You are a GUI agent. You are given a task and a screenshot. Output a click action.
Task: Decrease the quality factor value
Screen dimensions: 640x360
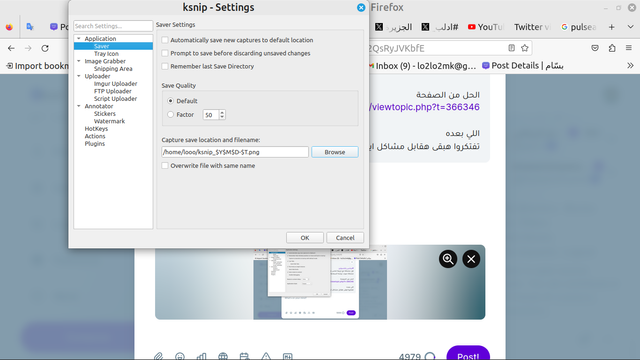click(222, 117)
